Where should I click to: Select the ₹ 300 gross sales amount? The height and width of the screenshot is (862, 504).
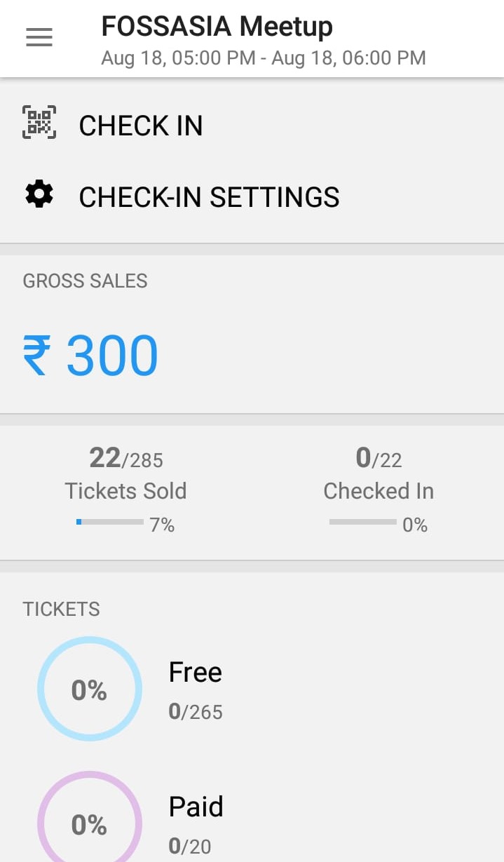90,356
